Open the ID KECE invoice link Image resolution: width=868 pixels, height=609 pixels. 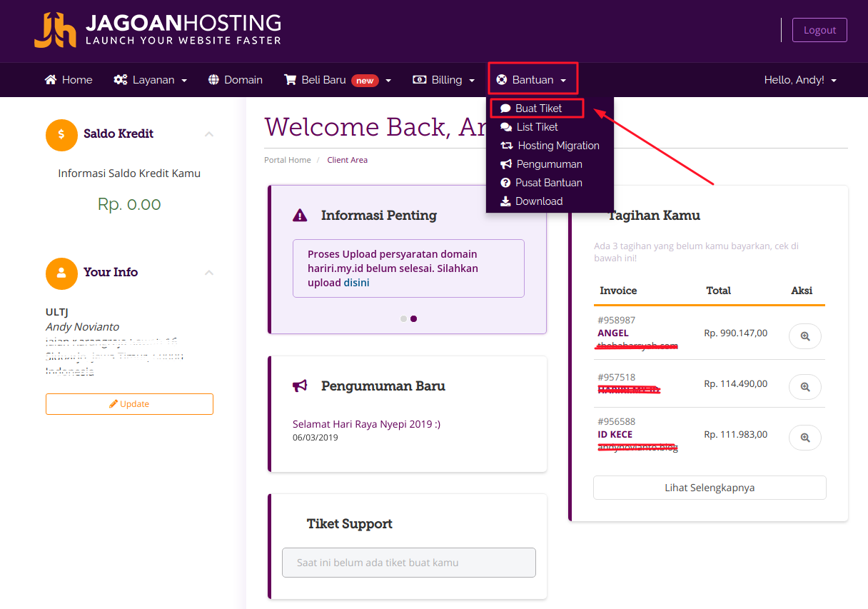(615, 435)
